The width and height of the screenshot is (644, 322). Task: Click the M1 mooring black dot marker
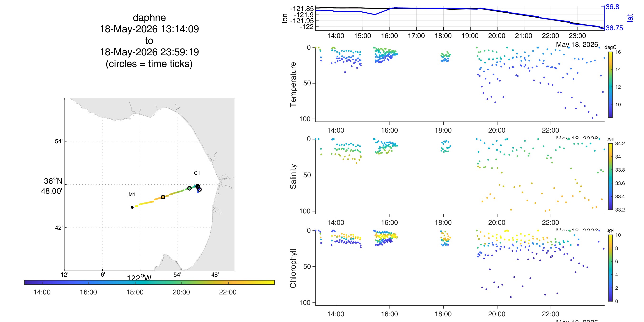tap(132, 207)
